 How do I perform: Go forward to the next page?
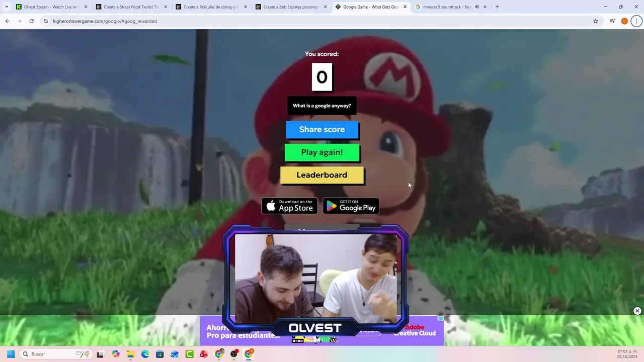[x=19, y=21]
